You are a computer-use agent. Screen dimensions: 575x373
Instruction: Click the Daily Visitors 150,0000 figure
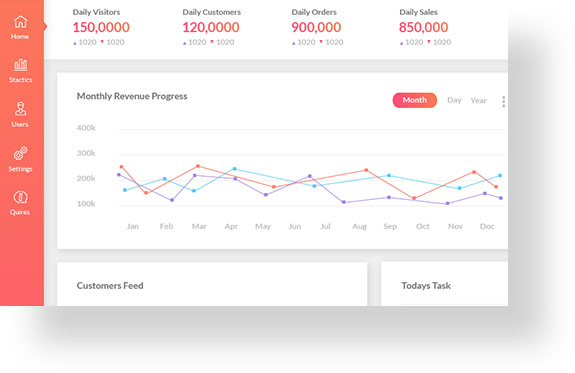[x=101, y=27]
